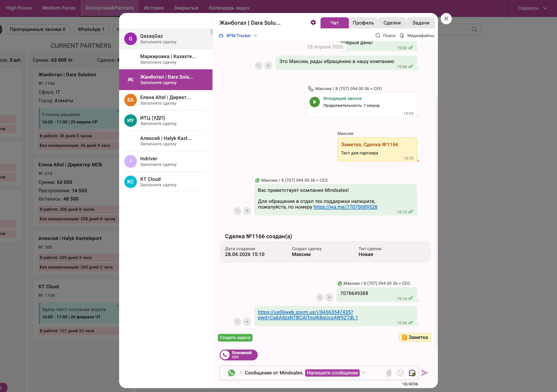This screenshot has height=392, width=557.
Task: Open Медиафайлы attachments icon
Action: [x=402, y=36]
